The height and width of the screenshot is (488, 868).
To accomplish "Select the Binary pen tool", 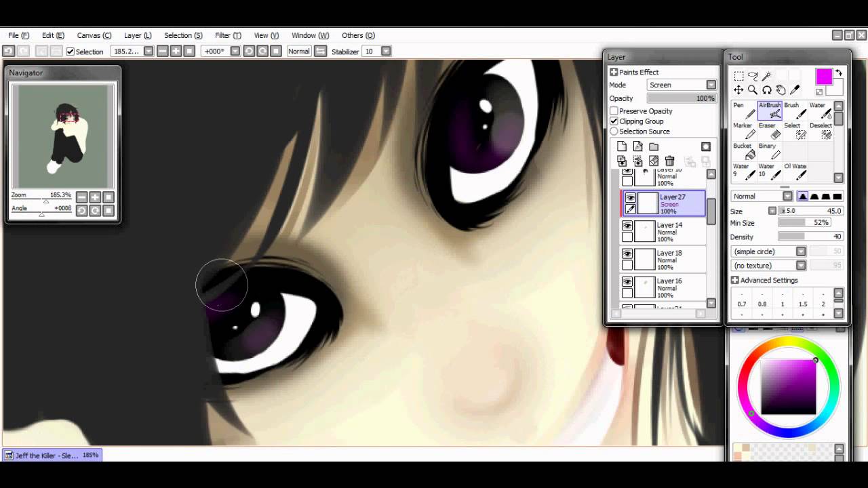I will pos(770,151).
